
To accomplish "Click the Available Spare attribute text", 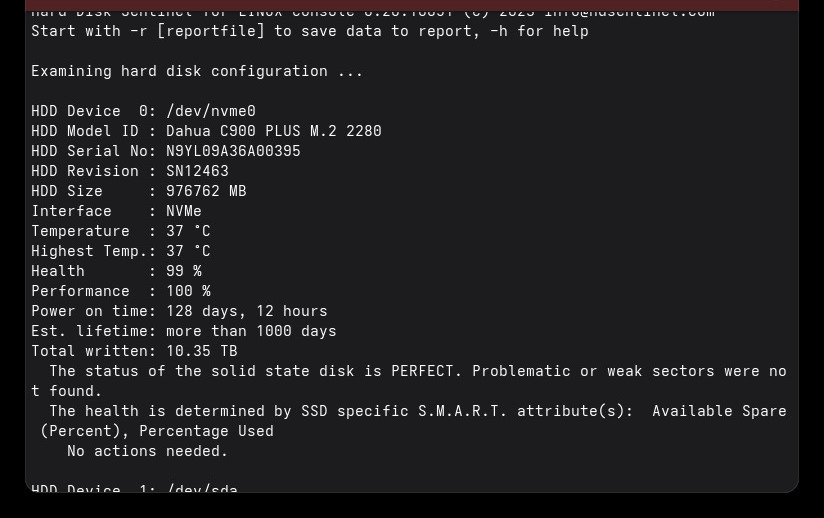I will [719, 411].
